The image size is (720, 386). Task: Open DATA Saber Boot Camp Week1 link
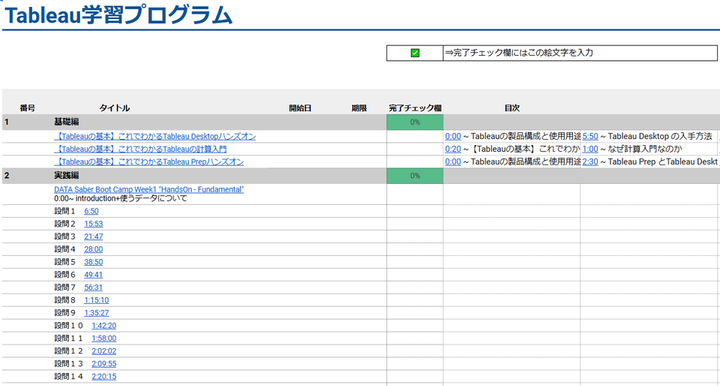coord(149,189)
